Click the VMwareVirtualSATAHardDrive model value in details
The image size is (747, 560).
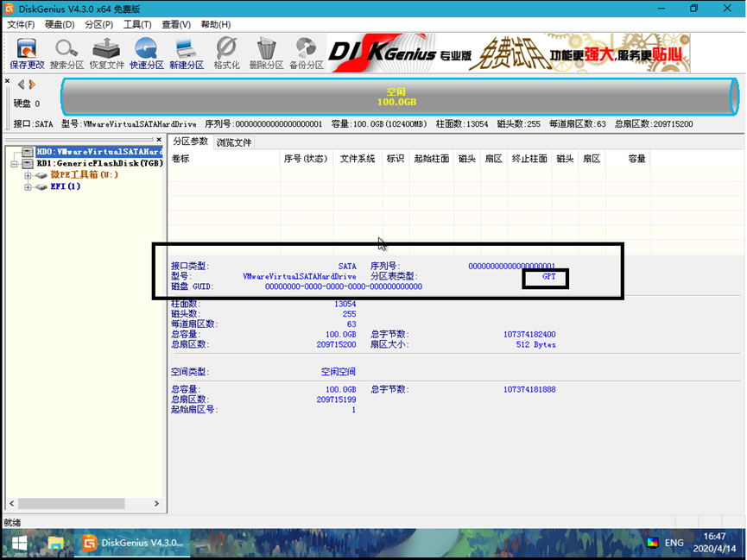click(299, 276)
